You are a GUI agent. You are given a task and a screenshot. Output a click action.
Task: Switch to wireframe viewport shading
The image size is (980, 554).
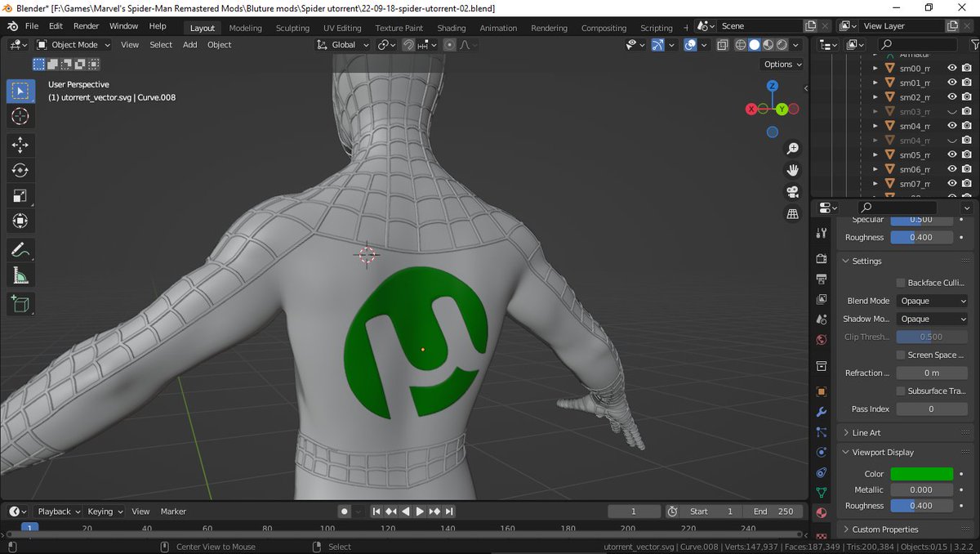[741, 45]
